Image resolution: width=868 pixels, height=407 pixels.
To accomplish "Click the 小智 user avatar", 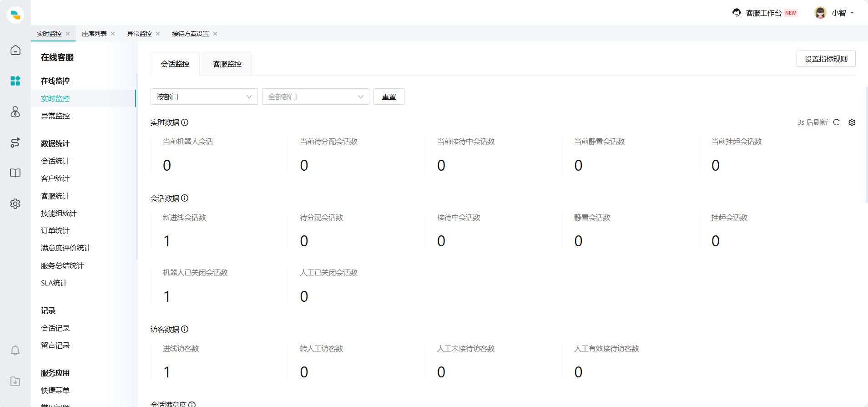I will 820,13.
